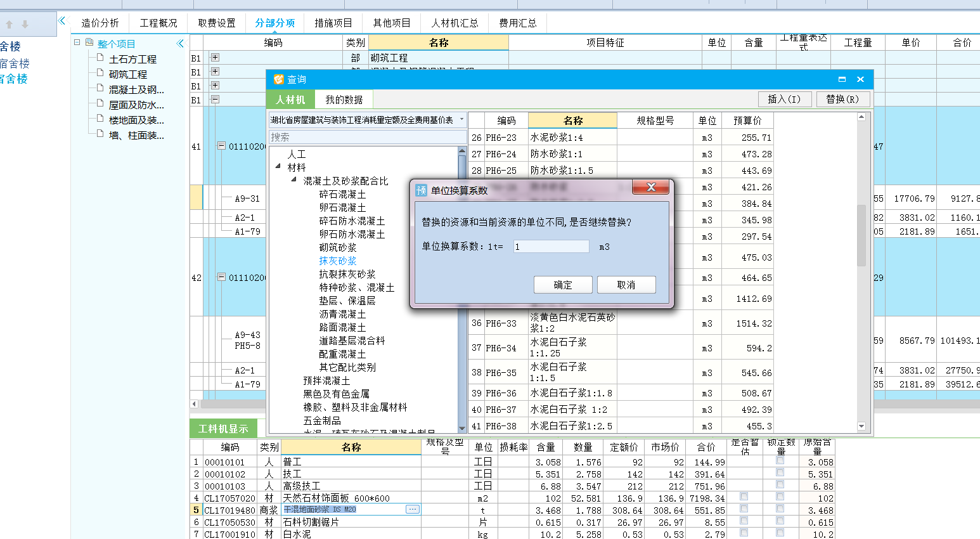Collapse the 整个项目 tree node

77,42
